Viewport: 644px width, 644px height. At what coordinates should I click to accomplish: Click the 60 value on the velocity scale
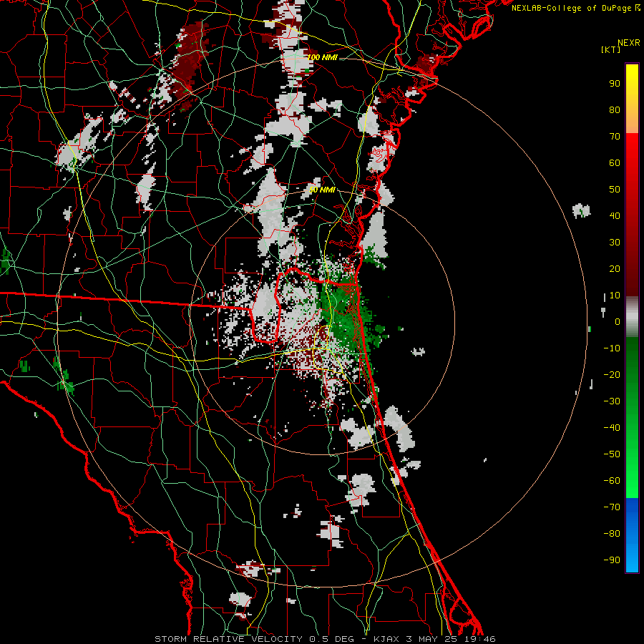point(615,162)
